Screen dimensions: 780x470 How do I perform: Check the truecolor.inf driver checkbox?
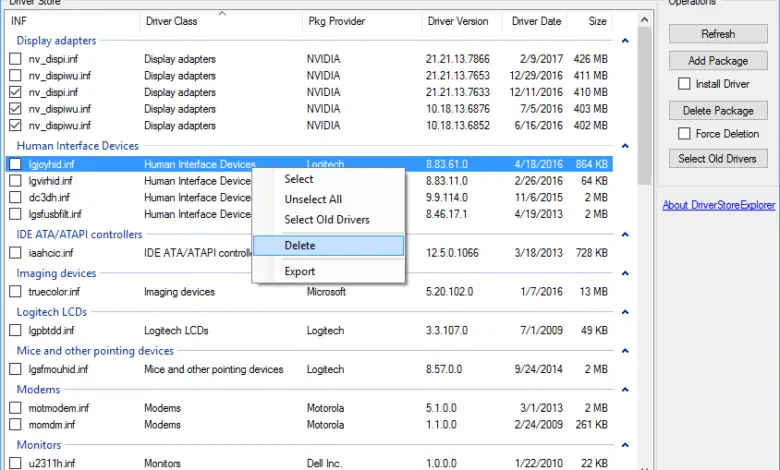pos(15,292)
